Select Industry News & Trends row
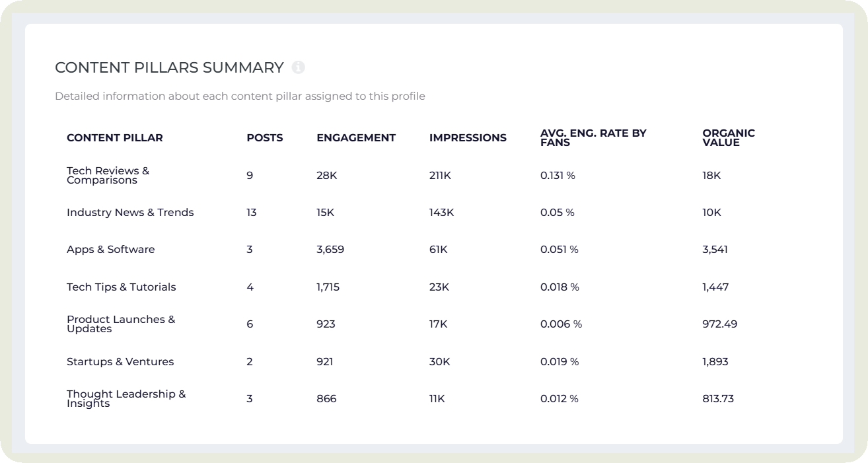The height and width of the screenshot is (463, 868). click(130, 213)
